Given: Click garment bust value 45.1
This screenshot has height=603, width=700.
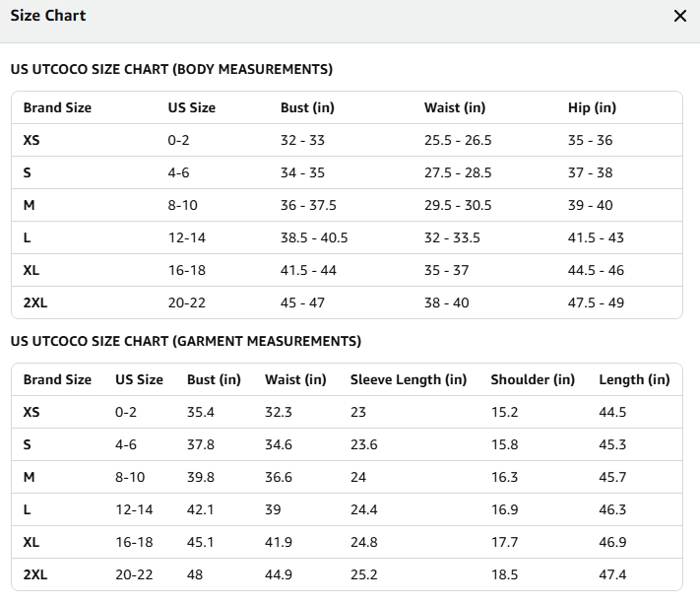Looking at the screenshot, I should point(200,542).
